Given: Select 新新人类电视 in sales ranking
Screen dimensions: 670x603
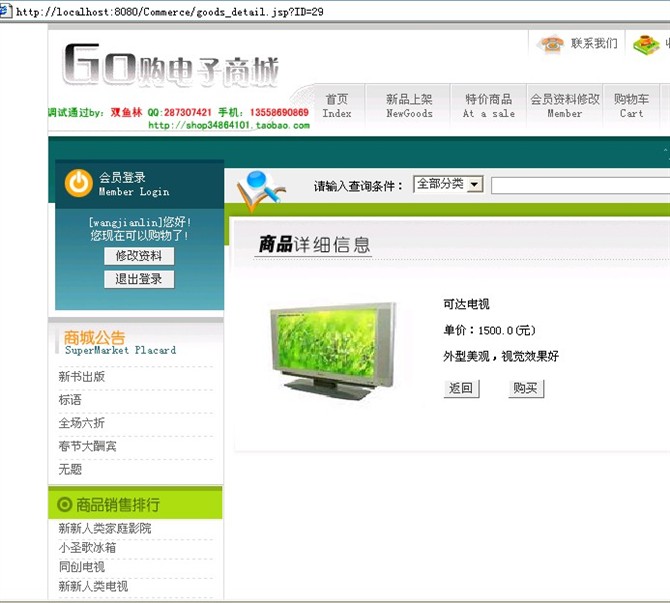Looking at the screenshot, I should 93,586.
